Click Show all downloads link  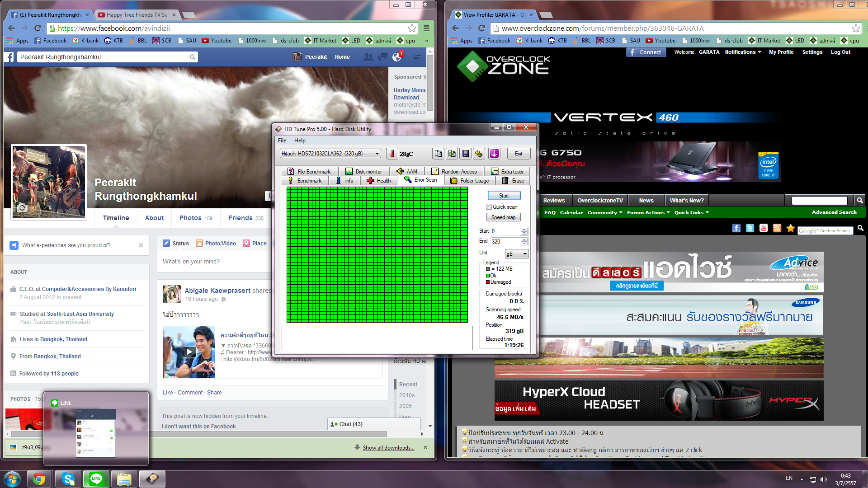pyautogui.click(x=388, y=448)
